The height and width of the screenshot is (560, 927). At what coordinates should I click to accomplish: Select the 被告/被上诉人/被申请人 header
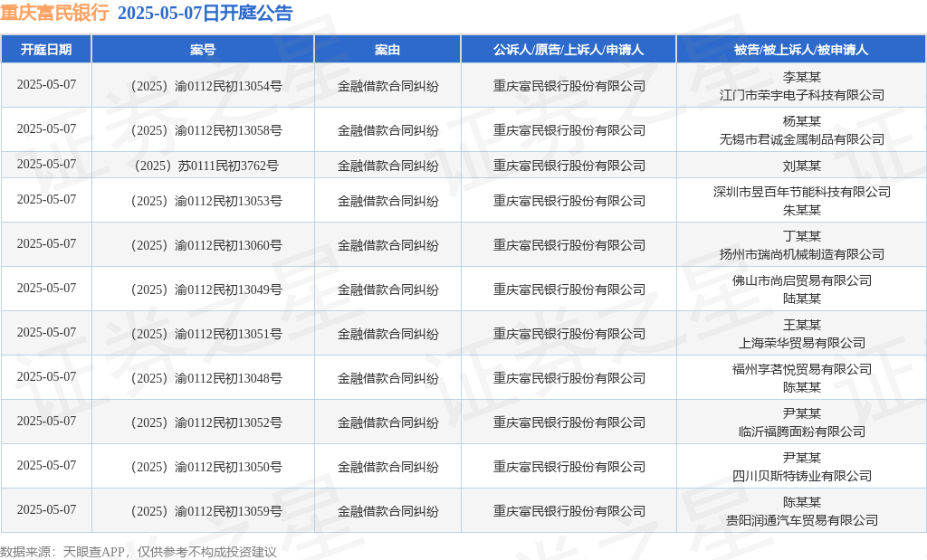click(801, 50)
